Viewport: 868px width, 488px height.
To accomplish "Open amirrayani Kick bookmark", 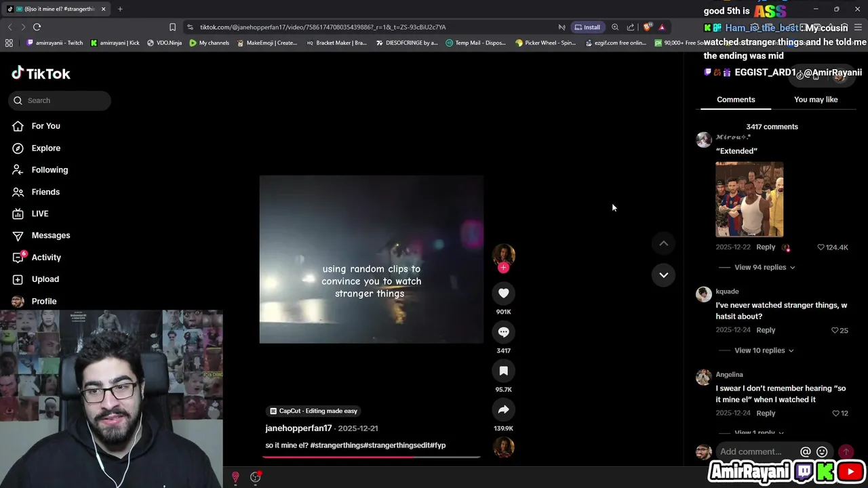I will click(x=115, y=43).
